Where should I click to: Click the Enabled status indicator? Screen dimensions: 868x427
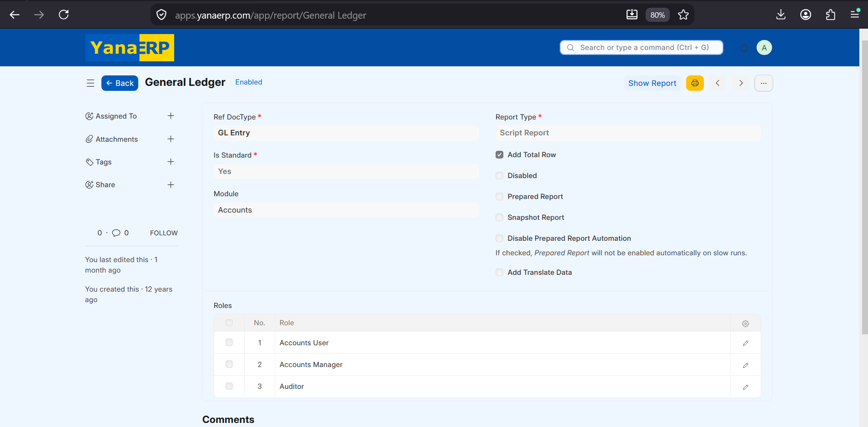tap(249, 82)
